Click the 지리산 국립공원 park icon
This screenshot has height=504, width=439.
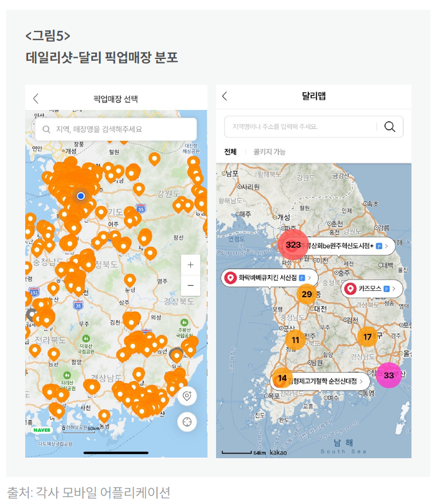tap(67, 375)
